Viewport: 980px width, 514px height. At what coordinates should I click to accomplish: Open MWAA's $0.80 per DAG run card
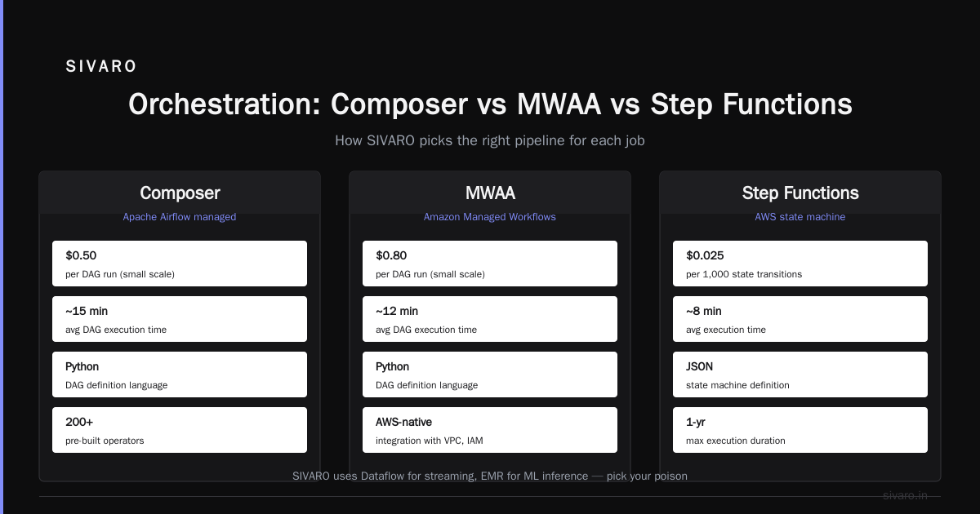point(490,264)
